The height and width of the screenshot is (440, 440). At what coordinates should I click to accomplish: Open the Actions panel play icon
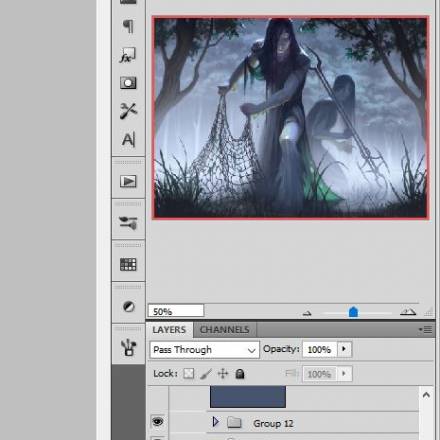(128, 181)
